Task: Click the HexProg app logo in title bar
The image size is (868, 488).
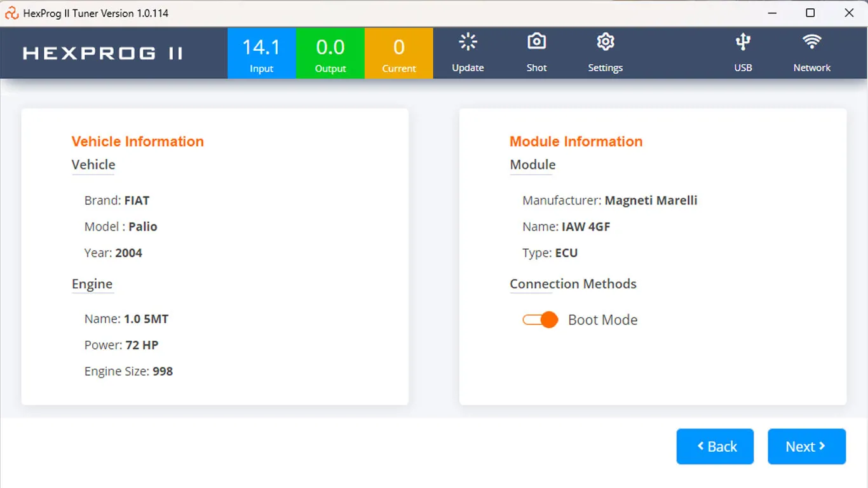Action: [x=11, y=13]
